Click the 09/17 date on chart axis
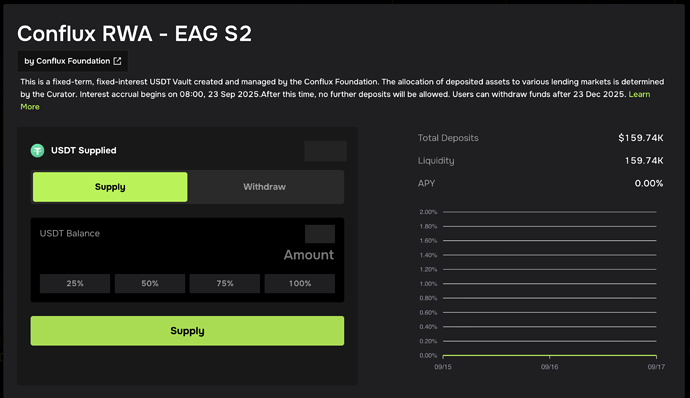 [x=656, y=367]
